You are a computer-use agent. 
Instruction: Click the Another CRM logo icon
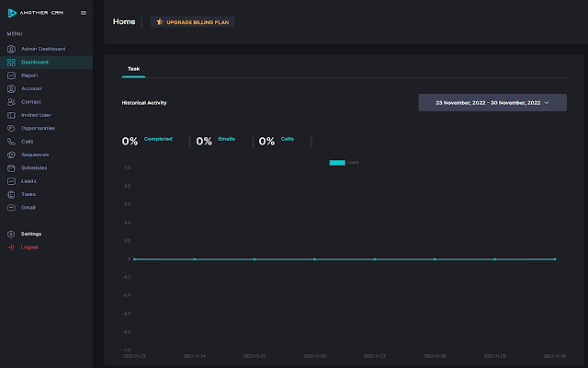pyautogui.click(x=11, y=13)
